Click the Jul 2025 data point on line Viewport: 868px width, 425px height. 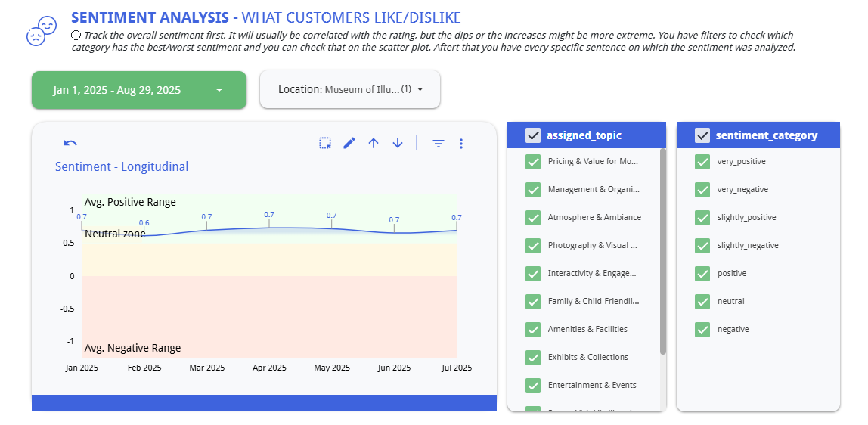[456, 230]
